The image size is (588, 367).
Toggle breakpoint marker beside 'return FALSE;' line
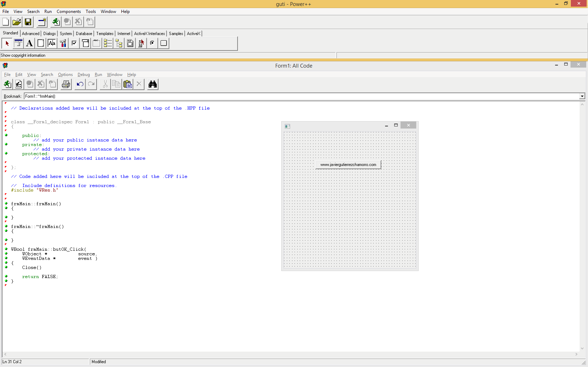(x=6, y=276)
